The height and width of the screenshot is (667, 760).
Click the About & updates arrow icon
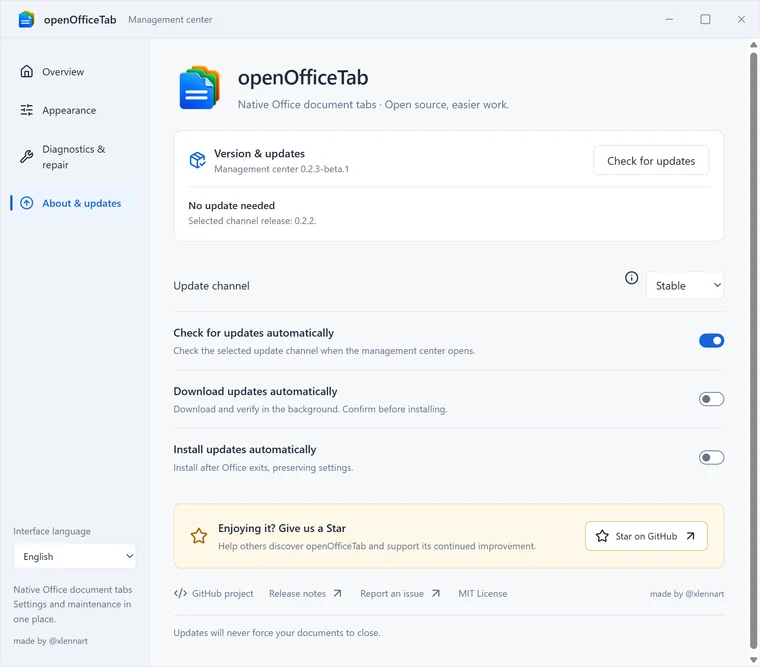27,203
